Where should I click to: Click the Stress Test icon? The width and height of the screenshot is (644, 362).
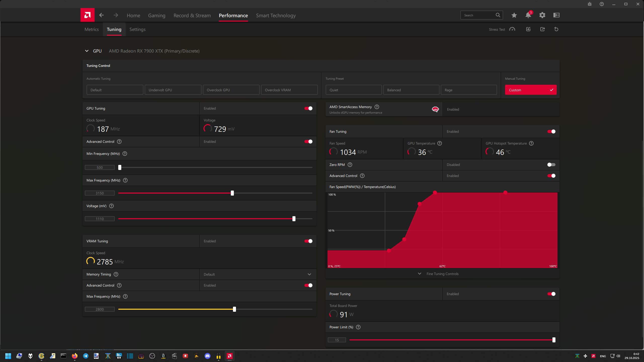(512, 29)
